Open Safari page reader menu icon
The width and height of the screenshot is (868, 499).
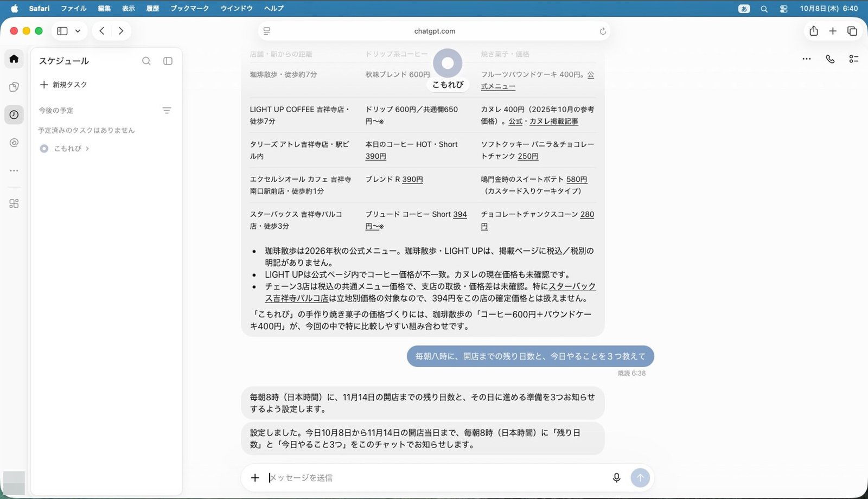266,31
